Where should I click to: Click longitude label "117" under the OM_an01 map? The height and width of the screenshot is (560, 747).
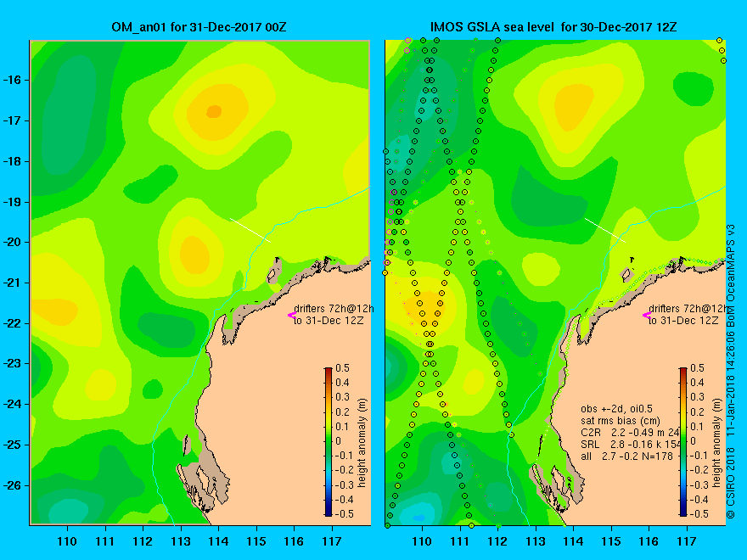(x=332, y=541)
